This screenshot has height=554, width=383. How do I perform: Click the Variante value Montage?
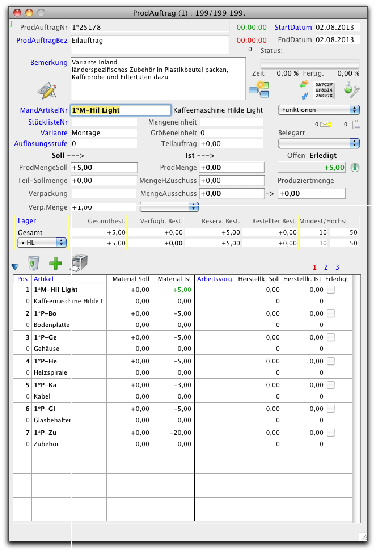pos(86,133)
